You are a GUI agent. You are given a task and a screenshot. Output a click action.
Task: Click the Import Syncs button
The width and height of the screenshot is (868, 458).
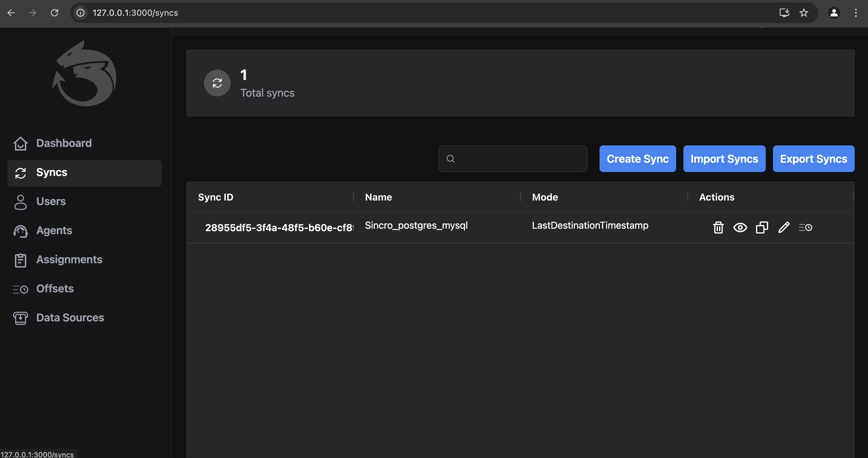(x=724, y=159)
